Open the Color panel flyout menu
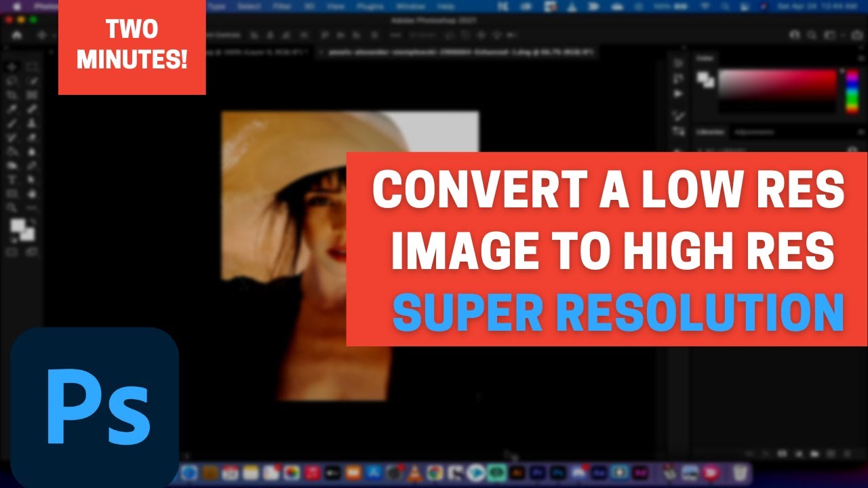868x488 pixels. click(x=861, y=58)
